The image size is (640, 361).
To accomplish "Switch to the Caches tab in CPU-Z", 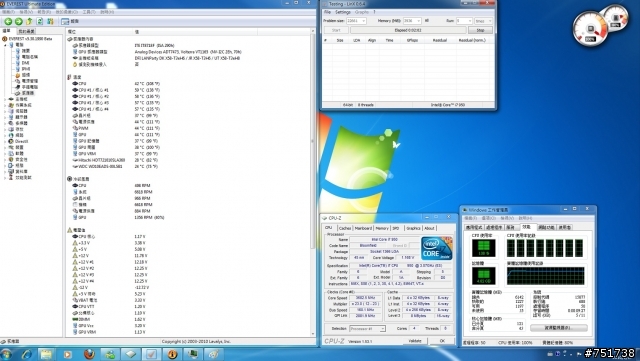I will pos(345,228).
